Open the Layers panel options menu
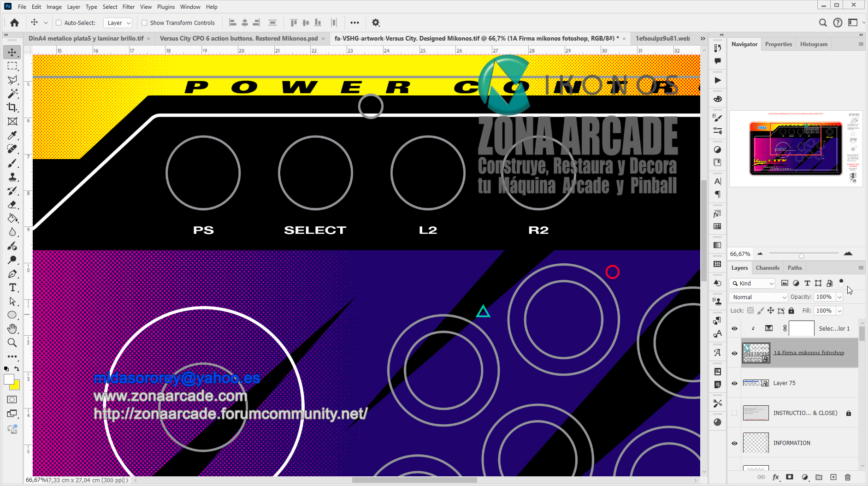868x486 pixels. coord(861,268)
